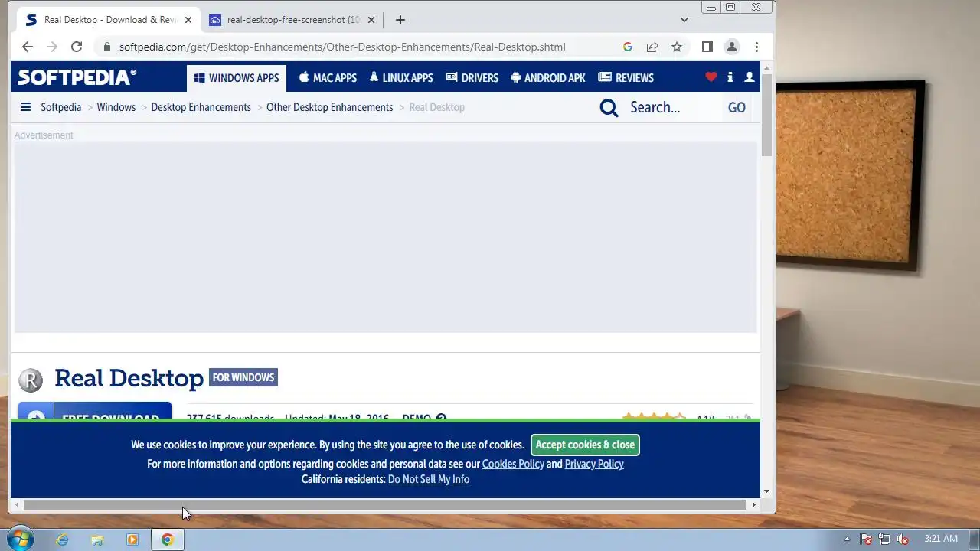980x551 pixels.
Task: Open Drivers section
Action: [x=472, y=78]
